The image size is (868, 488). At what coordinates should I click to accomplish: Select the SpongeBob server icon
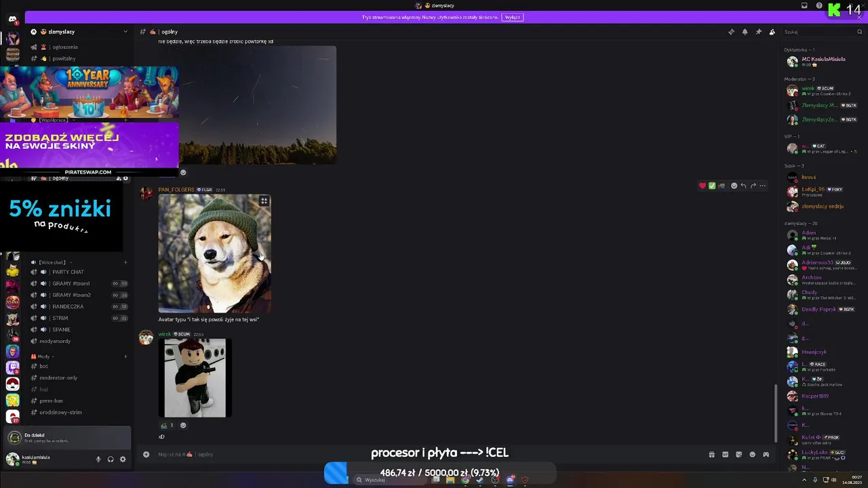(x=12, y=400)
